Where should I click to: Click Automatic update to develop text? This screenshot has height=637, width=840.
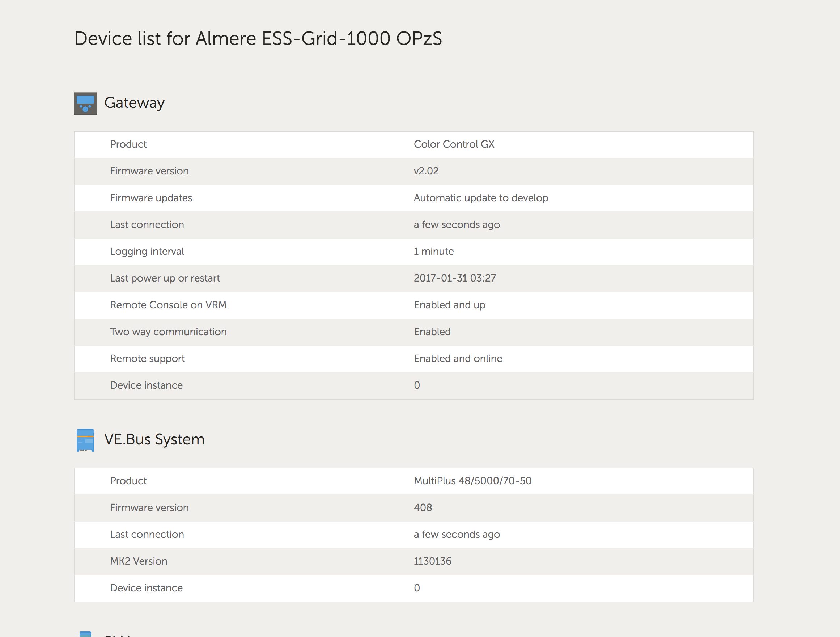[480, 198]
